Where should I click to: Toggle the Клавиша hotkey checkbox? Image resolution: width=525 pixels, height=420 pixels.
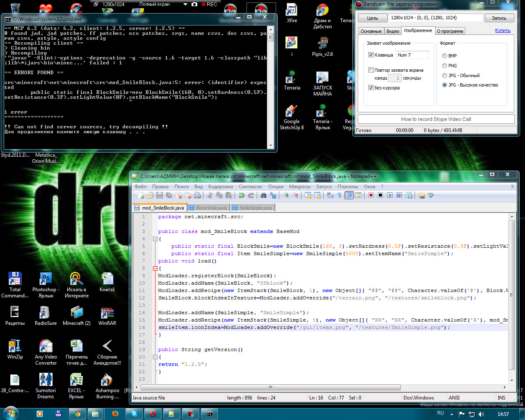[371, 55]
